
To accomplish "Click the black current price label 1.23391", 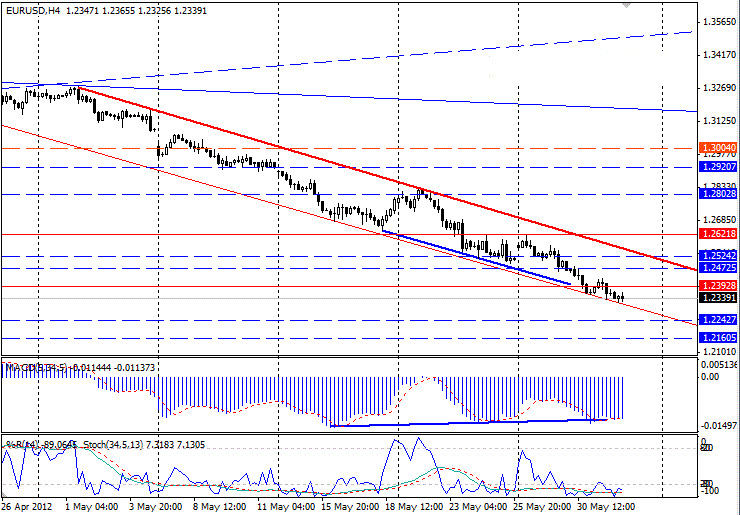I will point(718,298).
